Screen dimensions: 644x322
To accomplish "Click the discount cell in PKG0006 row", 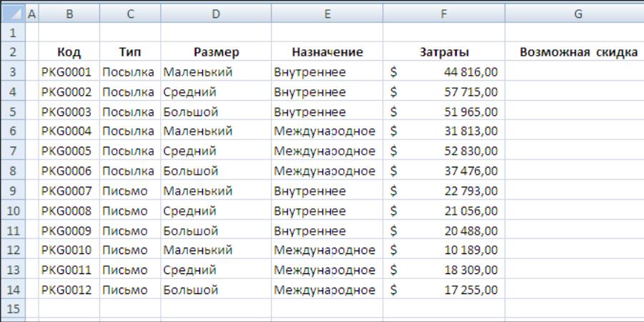I will pos(575,171).
